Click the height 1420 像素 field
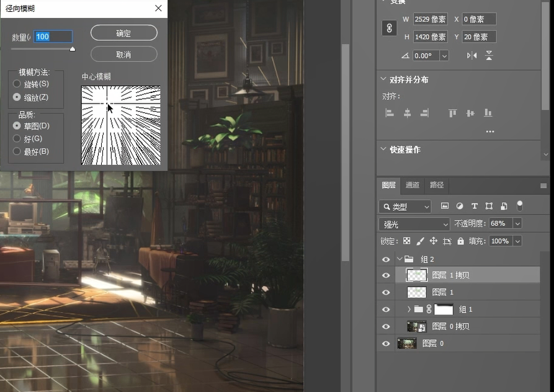The width and height of the screenshot is (554, 392). point(431,37)
